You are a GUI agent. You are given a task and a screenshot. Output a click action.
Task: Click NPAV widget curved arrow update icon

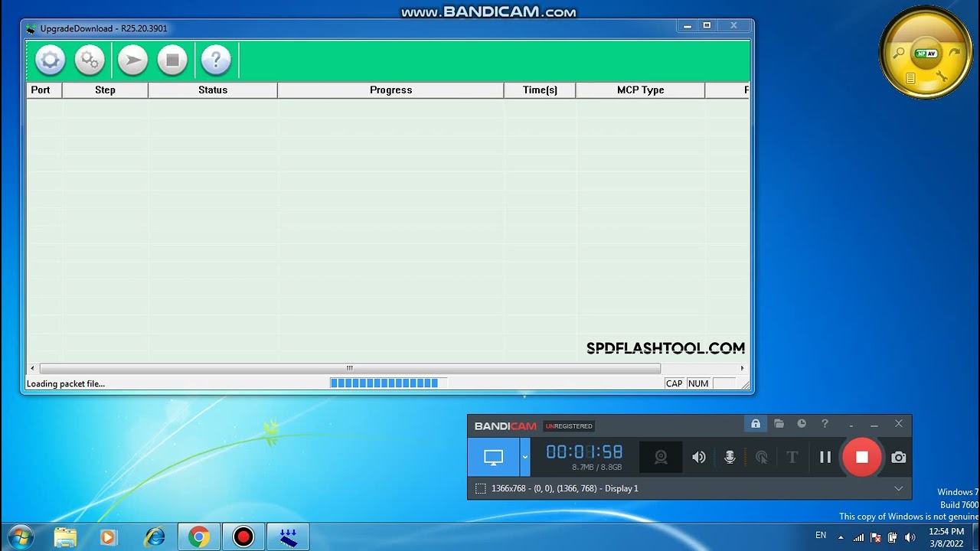point(954,53)
